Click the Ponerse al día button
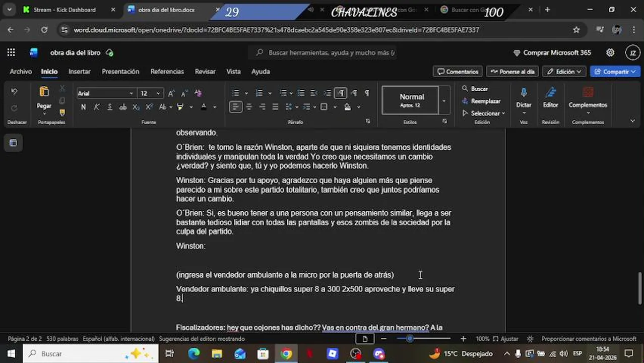 click(x=512, y=72)
